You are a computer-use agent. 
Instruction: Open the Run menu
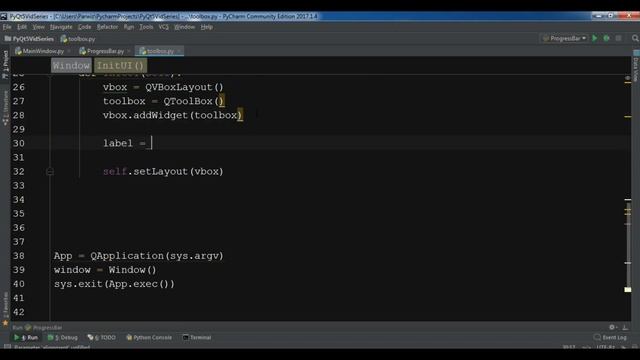[x=129, y=27]
